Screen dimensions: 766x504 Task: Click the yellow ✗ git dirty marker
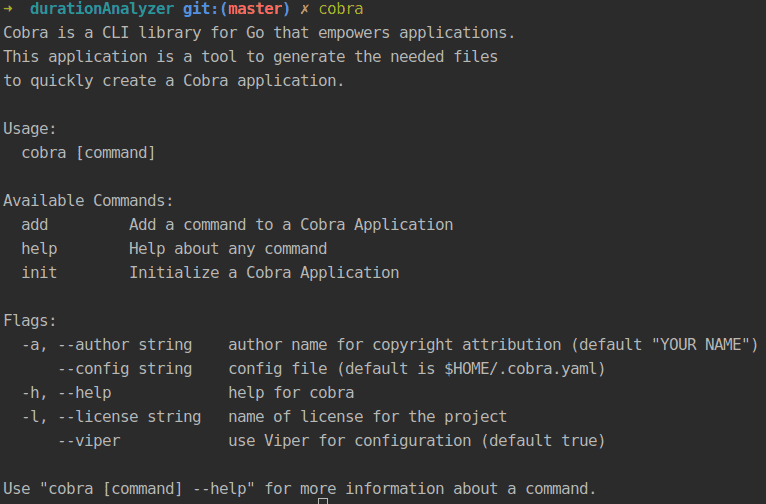click(x=305, y=9)
